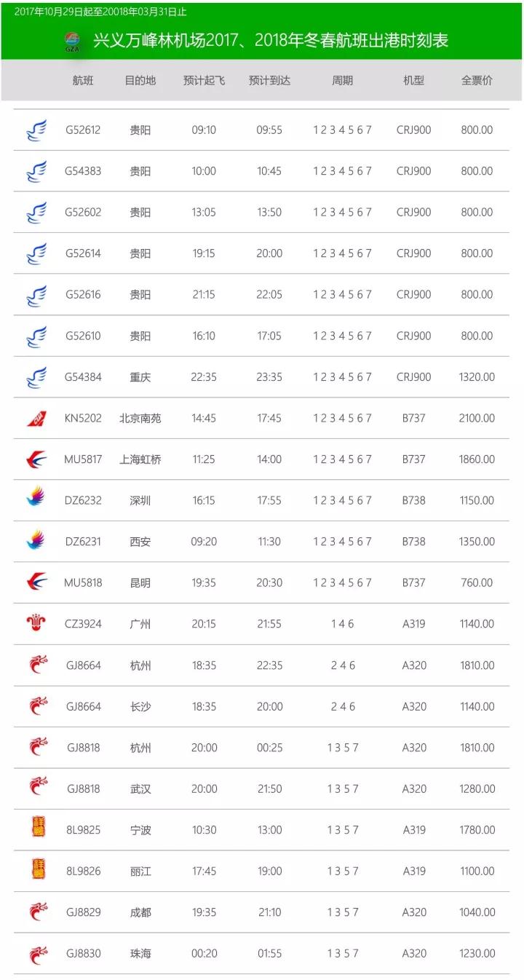Image resolution: width=524 pixels, height=980 pixels.
Task: Click the 2100.00 fare for KN5202
Action: (x=477, y=419)
